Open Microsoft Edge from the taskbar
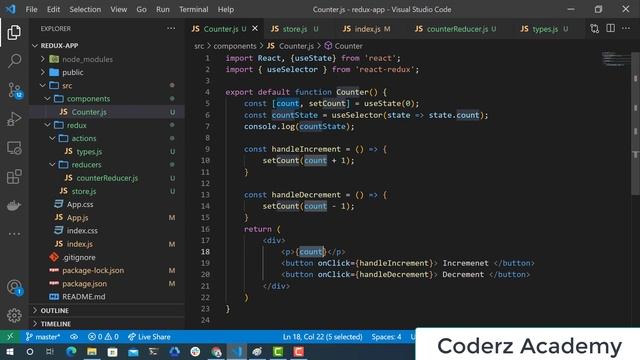Viewport: 640px width, 360px height. 71,351
